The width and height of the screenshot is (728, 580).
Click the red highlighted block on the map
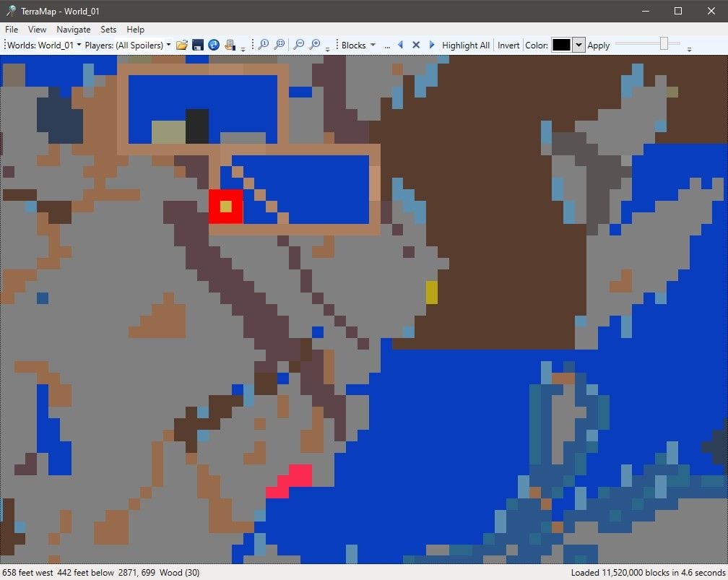click(225, 207)
